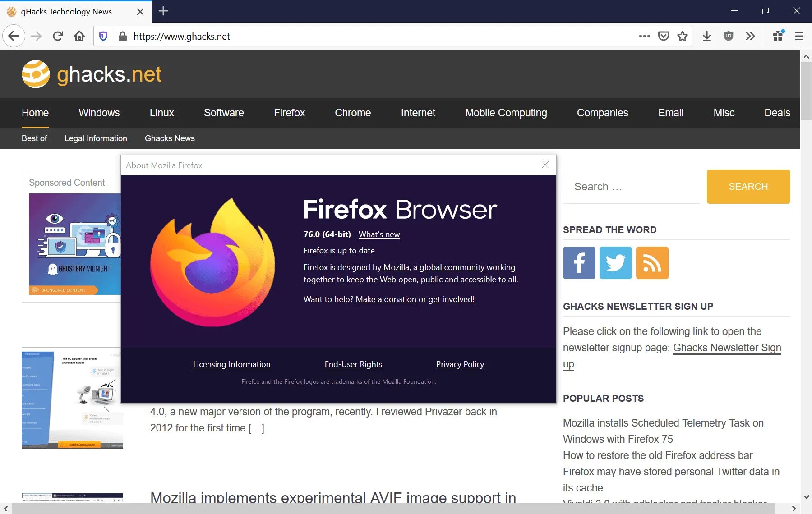Open the Firefox home page button
The image size is (812, 514).
79,36
